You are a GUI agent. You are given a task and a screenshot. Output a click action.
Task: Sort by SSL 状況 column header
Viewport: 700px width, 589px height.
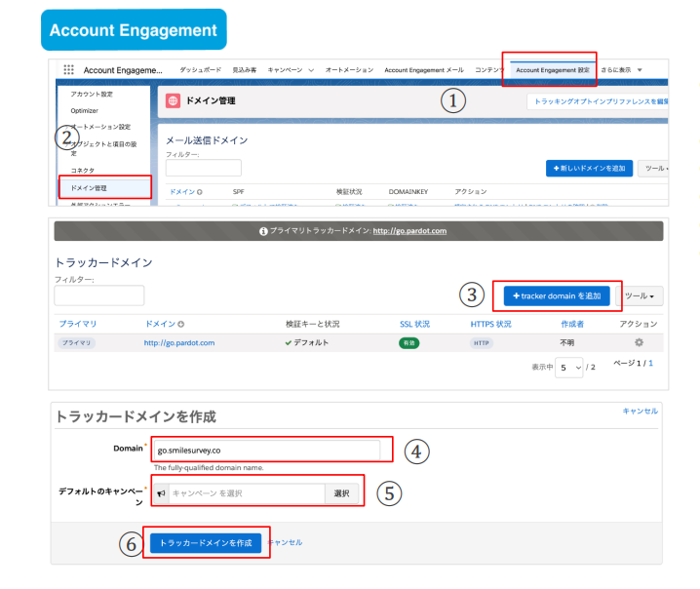pos(414,324)
